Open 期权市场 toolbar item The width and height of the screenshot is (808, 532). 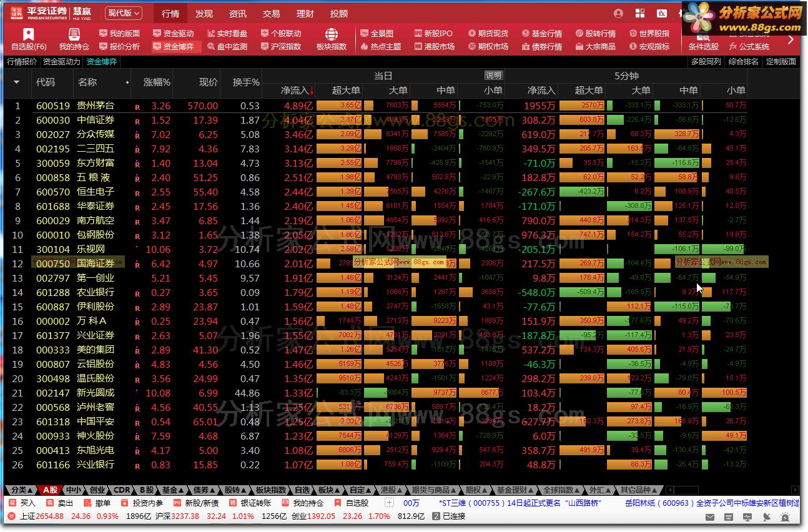(488, 47)
